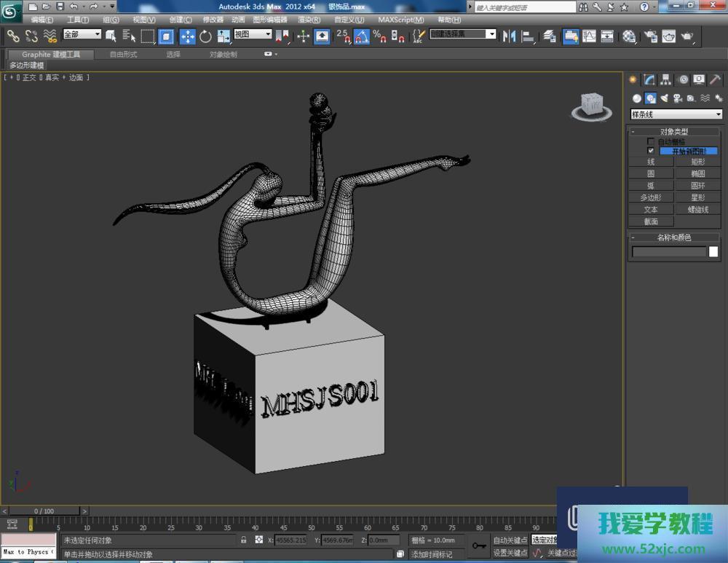The width and height of the screenshot is (728, 563).
Task: Switch to Geometry category in Create panel
Action: tap(637, 98)
